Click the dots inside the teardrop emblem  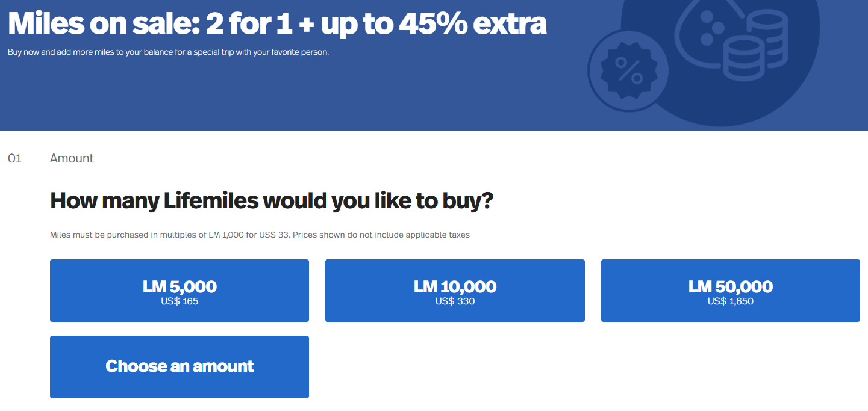(x=710, y=27)
